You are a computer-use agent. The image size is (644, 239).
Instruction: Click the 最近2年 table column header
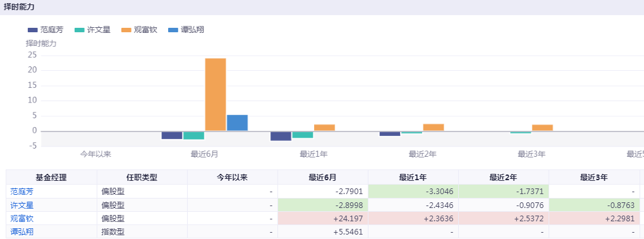504,178
